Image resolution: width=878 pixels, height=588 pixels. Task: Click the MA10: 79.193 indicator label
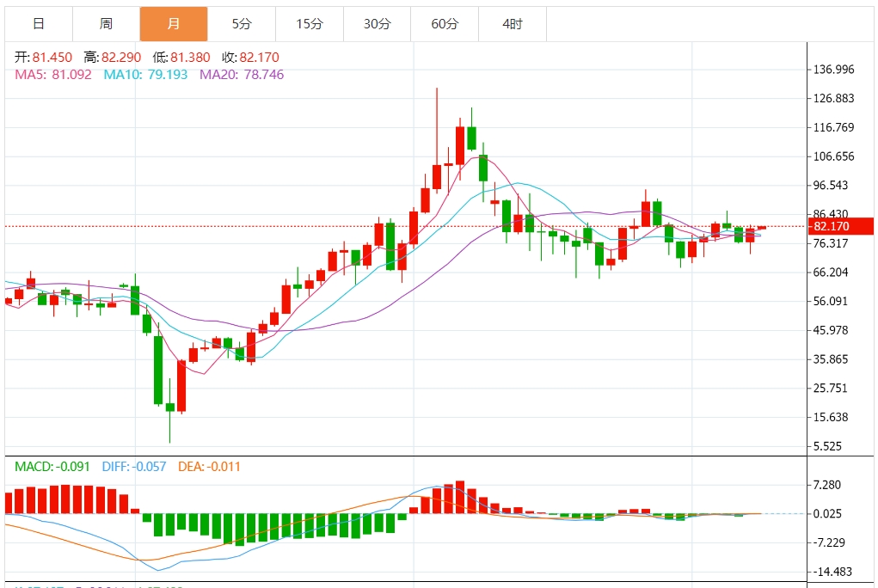coord(145,75)
